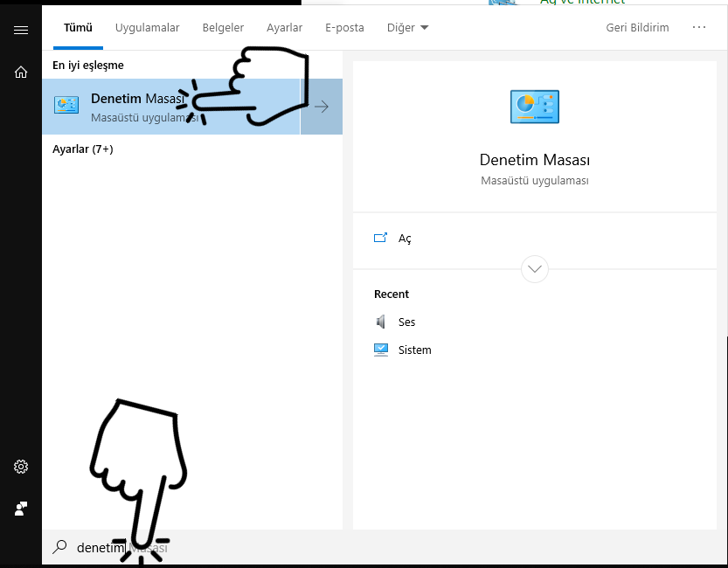Go to Home in the search sidebar
Viewport: 728px width, 568px height.
(x=21, y=72)
